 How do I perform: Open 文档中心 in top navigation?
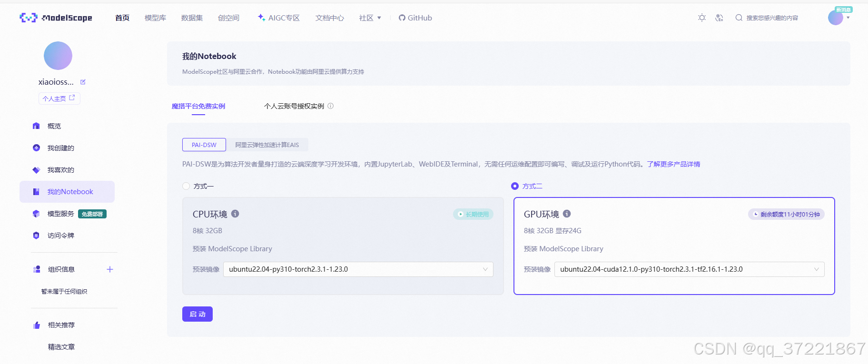pos(329,18)
